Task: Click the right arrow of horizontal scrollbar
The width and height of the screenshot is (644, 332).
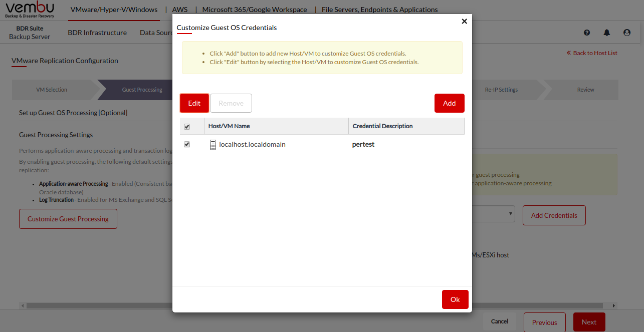Action: pyautogui.click(x=614, y=305)
